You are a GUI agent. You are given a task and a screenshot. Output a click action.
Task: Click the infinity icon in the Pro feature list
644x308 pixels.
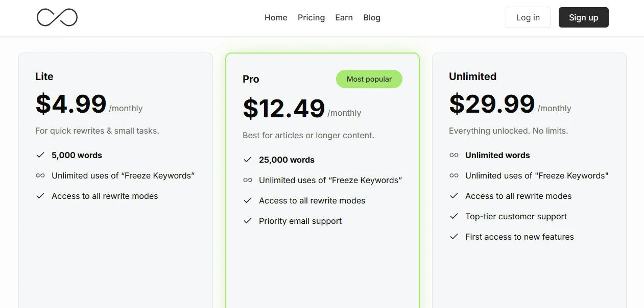point(248,180)
